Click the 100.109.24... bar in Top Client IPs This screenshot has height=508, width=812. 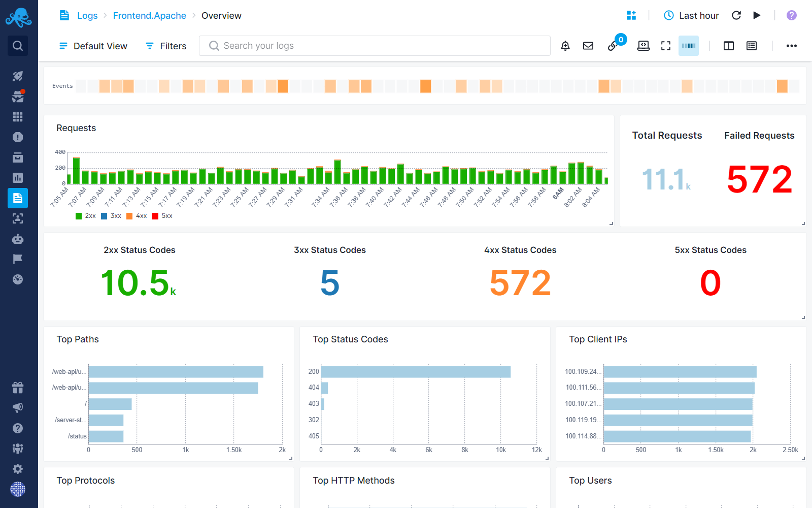680,372
